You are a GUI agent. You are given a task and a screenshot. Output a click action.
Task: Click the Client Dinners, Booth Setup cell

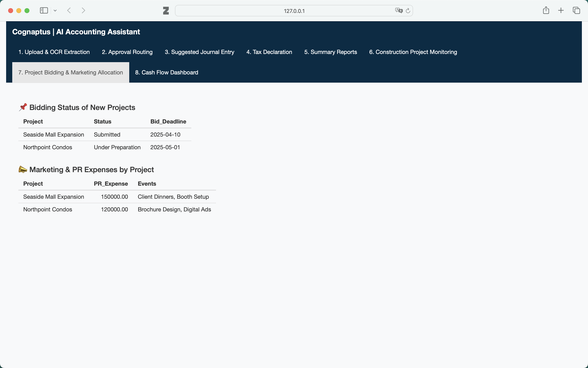[x=173, y=197]
